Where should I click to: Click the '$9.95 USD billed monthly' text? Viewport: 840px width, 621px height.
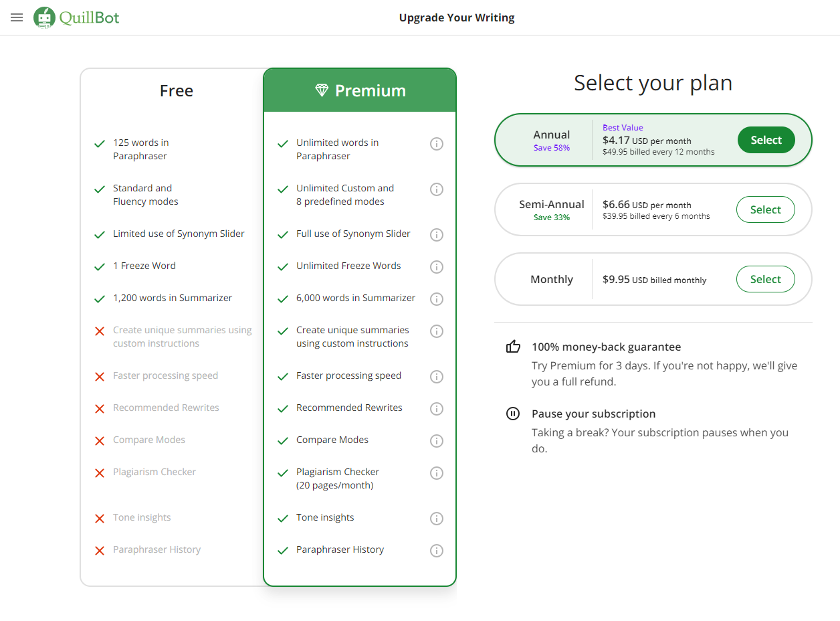pos(654,280)
